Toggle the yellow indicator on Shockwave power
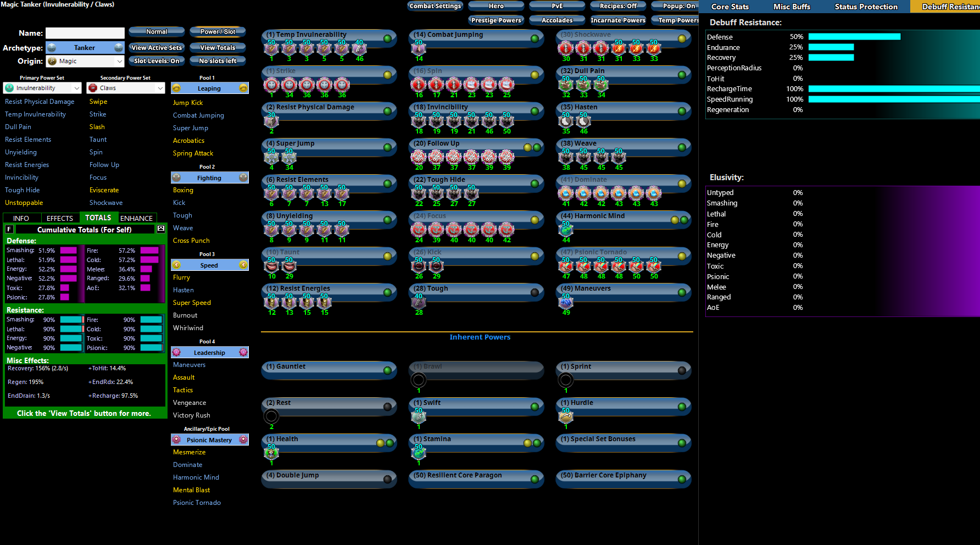Screen dimensions: 980x545 (682, 38)
